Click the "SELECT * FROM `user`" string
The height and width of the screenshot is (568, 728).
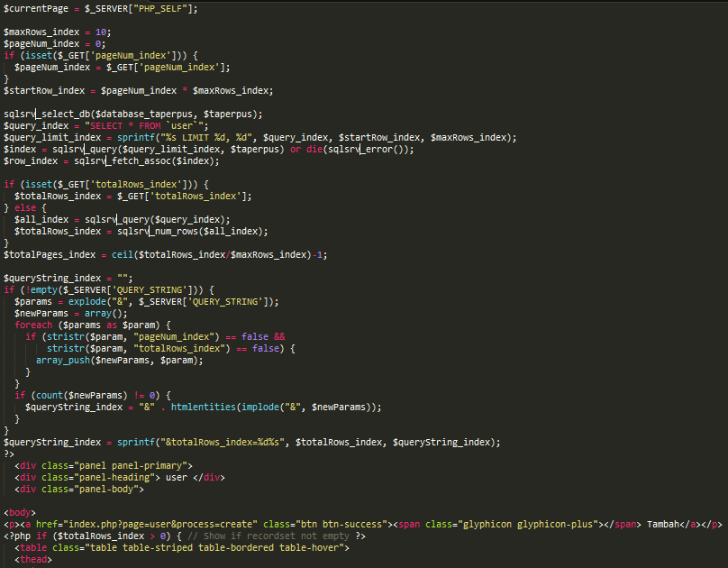[146, 126]
